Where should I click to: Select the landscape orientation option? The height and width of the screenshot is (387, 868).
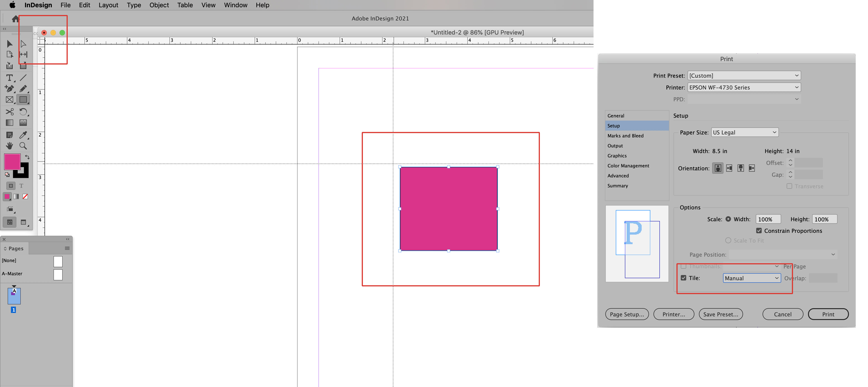(729, 168)
